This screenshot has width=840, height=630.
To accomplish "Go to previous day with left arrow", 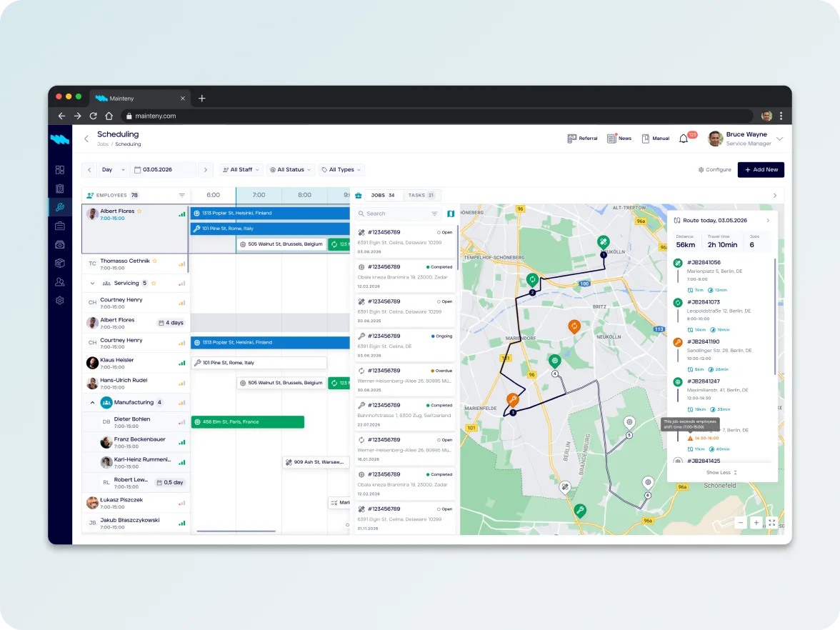I will click(89, 170).
